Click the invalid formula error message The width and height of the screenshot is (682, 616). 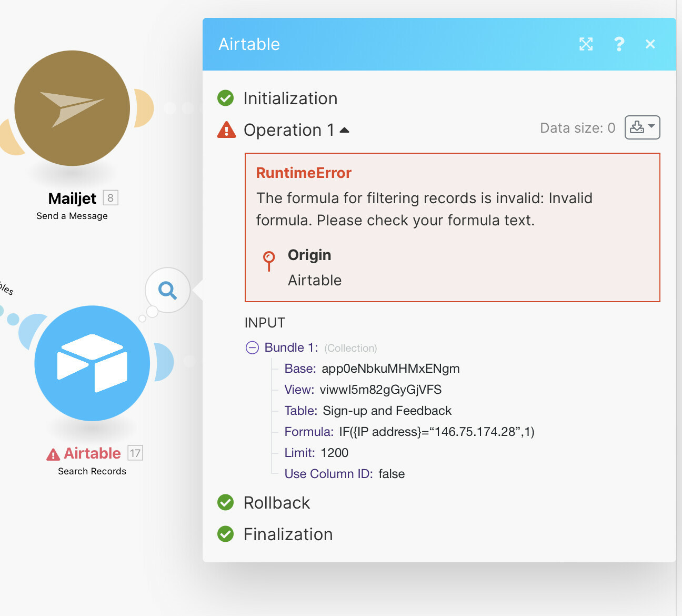point(424,209)
